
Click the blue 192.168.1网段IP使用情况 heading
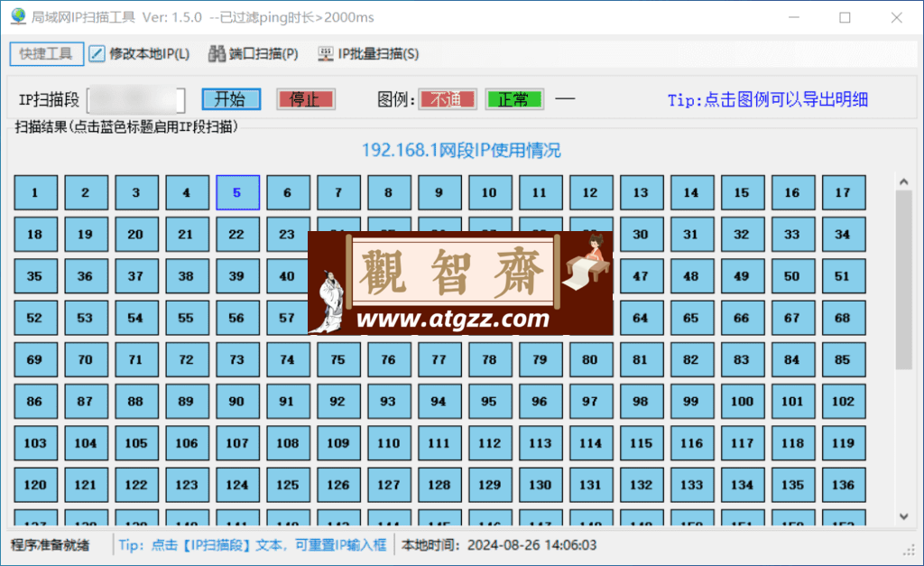pyautogui.click(x=461, y=151)
